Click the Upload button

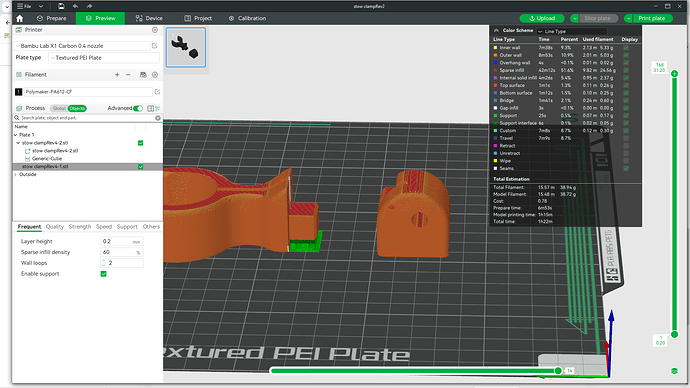click(x=542, y=18)
